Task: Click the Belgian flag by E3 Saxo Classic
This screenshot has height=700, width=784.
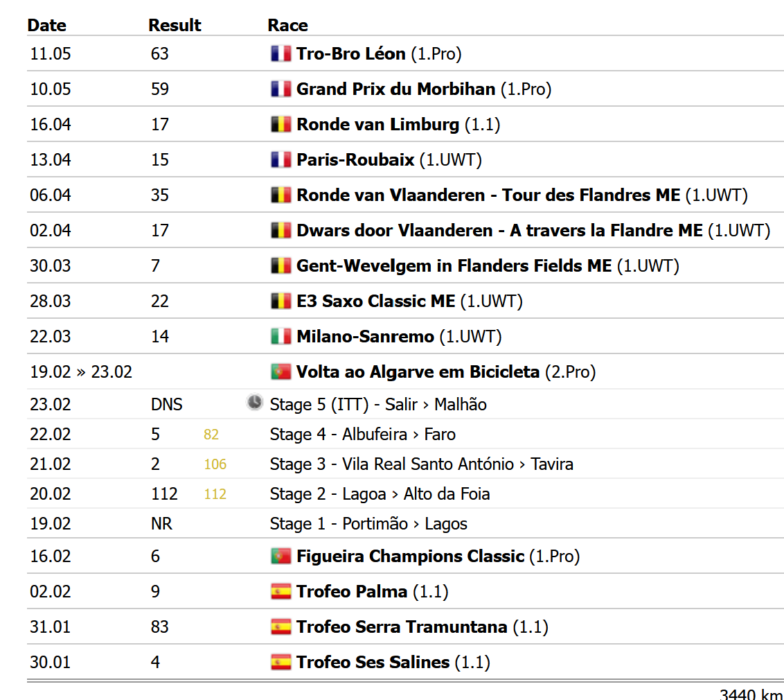Action: pos(280,301)
